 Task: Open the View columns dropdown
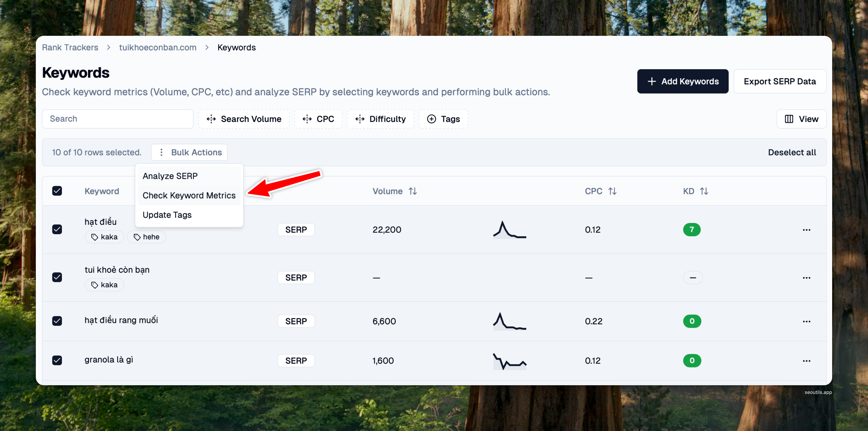[x=801, y=119]
